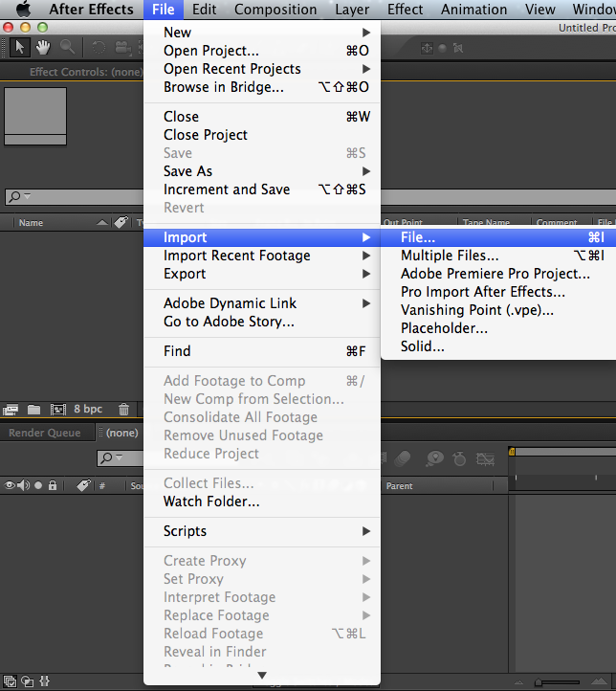Toggle the Video eye column switch
This screenshot has height=691, width=616.
click(x=10, y=485)
